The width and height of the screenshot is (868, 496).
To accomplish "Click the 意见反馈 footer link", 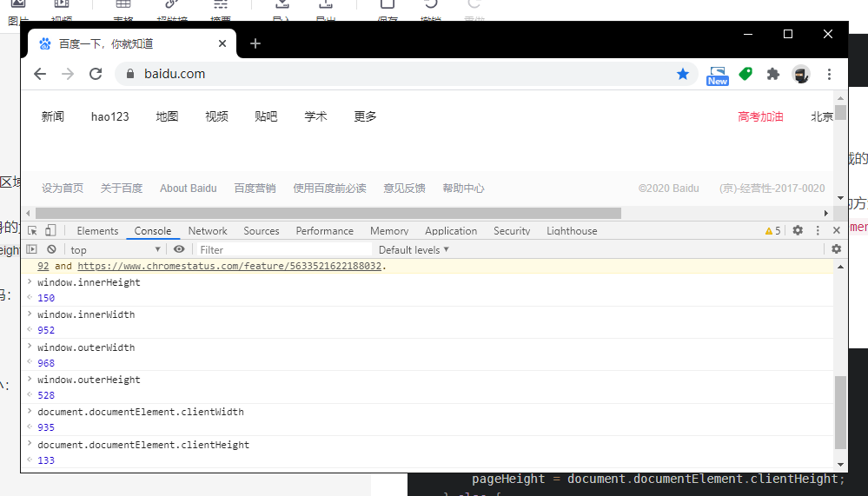I will pyautogui.click(x=405, y=188).
